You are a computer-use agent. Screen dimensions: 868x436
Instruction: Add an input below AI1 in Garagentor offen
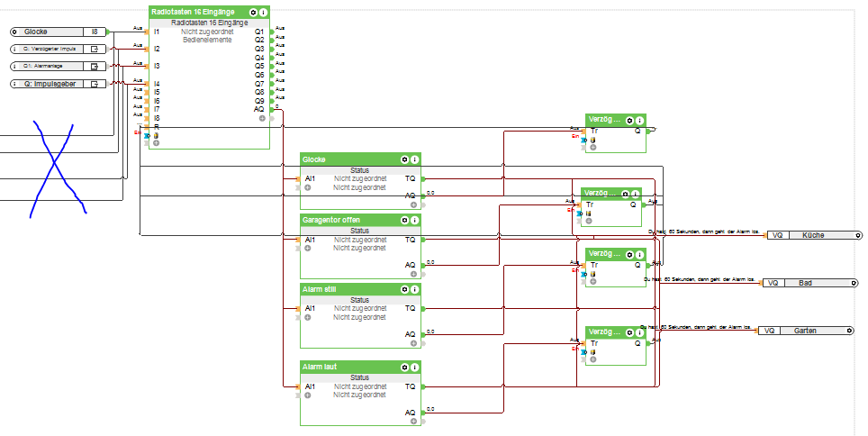307,249
